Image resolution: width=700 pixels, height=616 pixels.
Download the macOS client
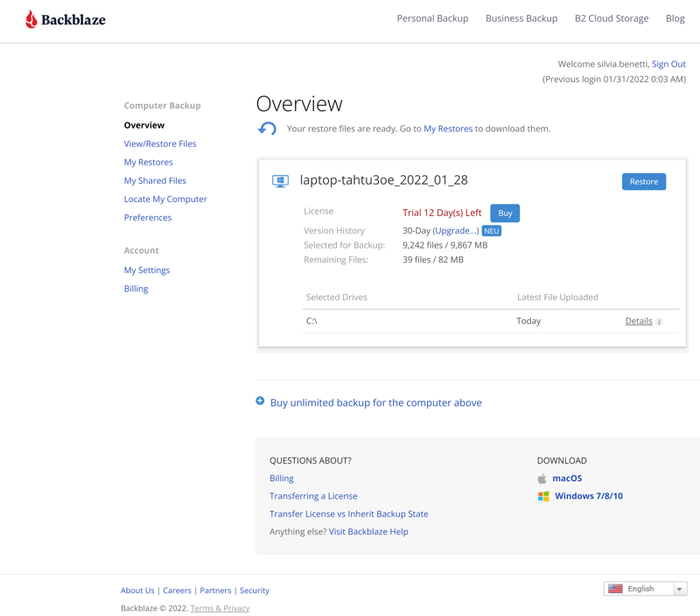point(567,479)
